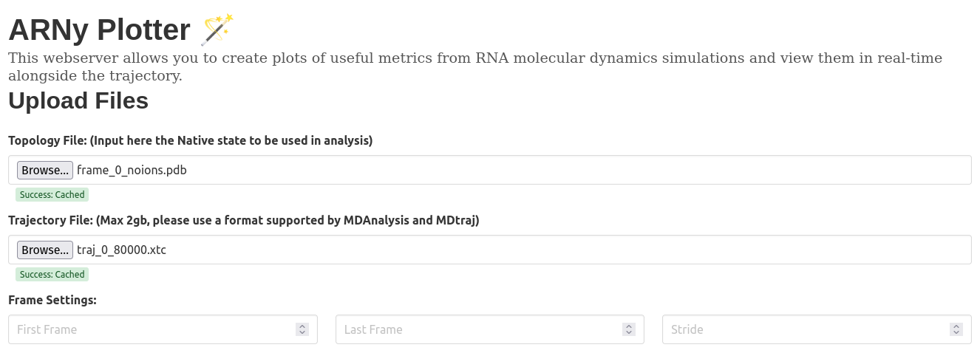Click the Trajectory File label text
This screenshot has height=353, width=980.
244,220
